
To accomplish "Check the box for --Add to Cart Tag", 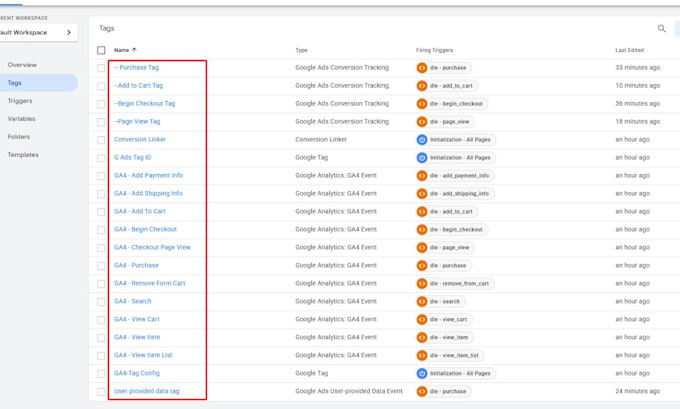I will point(101,86).
